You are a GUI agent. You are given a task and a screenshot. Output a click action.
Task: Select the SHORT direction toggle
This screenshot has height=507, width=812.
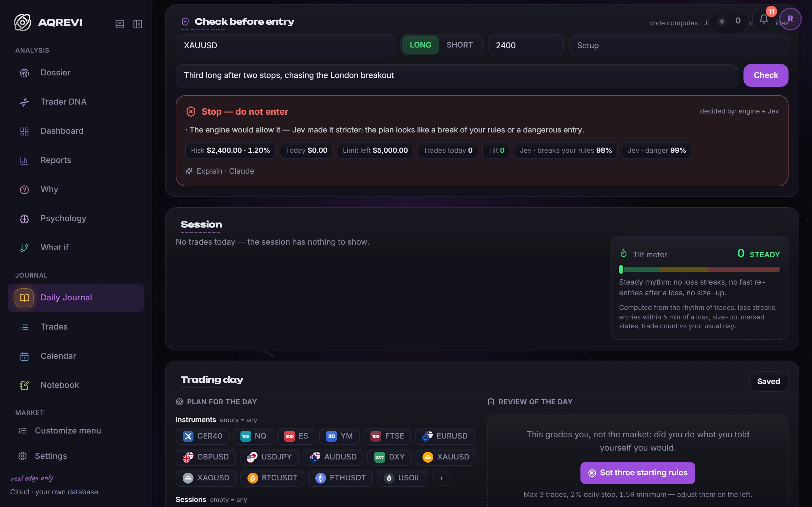(460, 45)
